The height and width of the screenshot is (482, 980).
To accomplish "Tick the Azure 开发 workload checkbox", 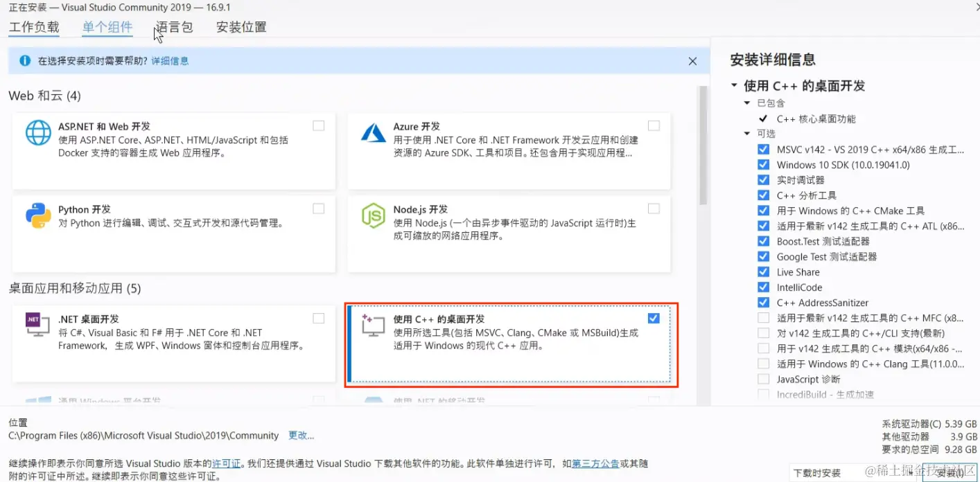I will pos(654,125).
